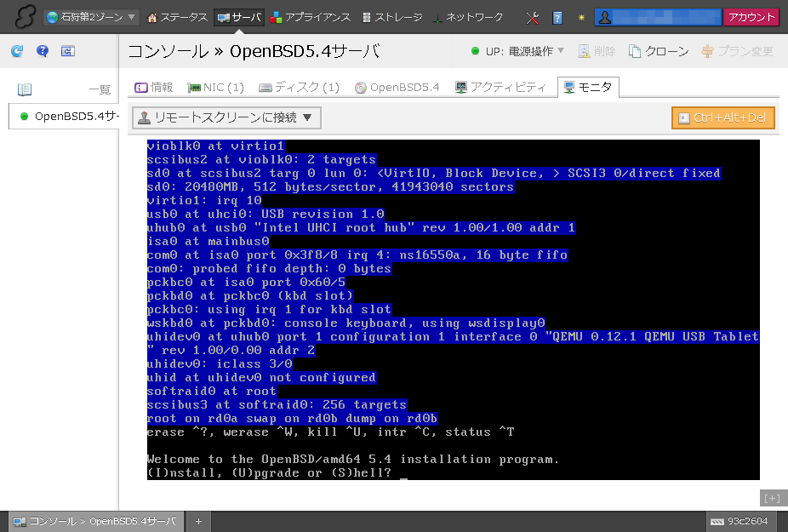
Task: Click the plus button in the bottom taskbar
Action: tap(198, 521)
